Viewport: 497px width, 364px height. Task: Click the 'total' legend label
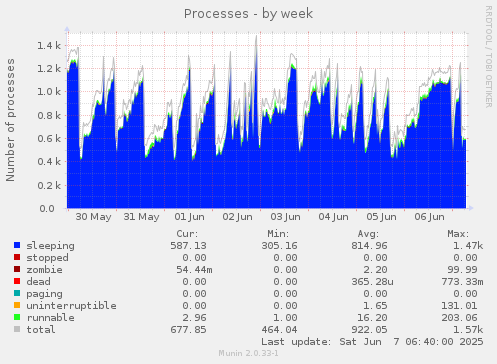pyautogui.click(x=41, y=330)
